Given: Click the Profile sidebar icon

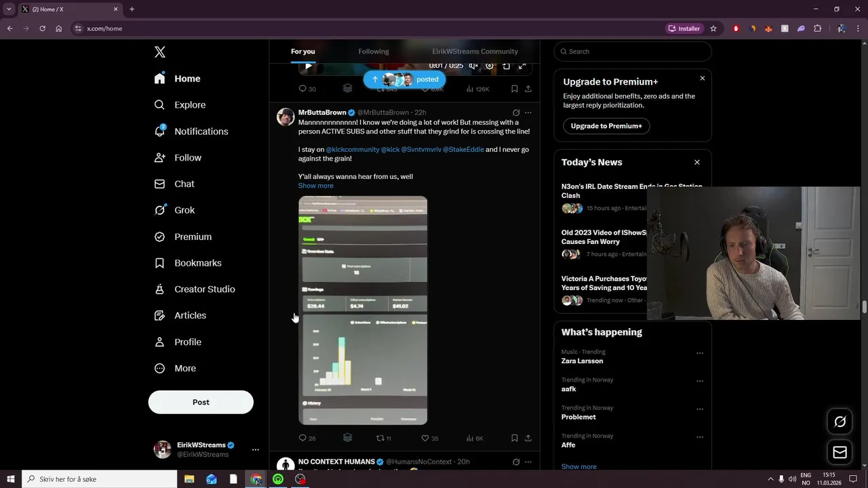Looking at the screenshot, I should coord(159,342).
